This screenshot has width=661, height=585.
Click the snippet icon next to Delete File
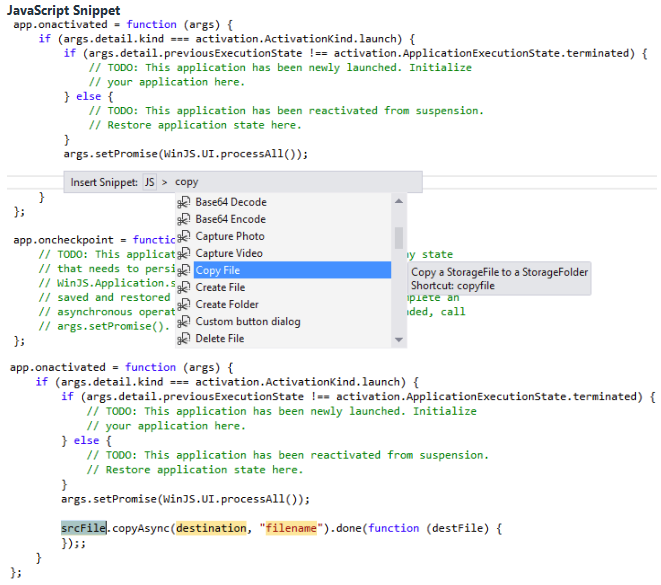coord(184,338)
